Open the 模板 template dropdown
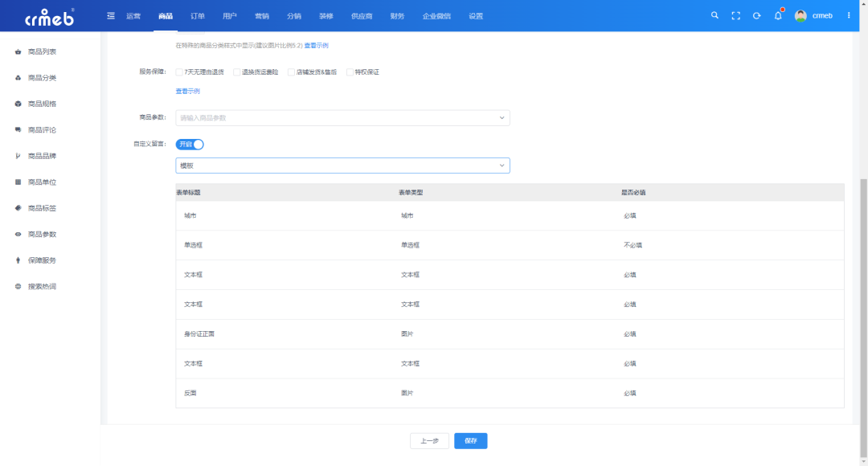868x466 pixels. 342,166
